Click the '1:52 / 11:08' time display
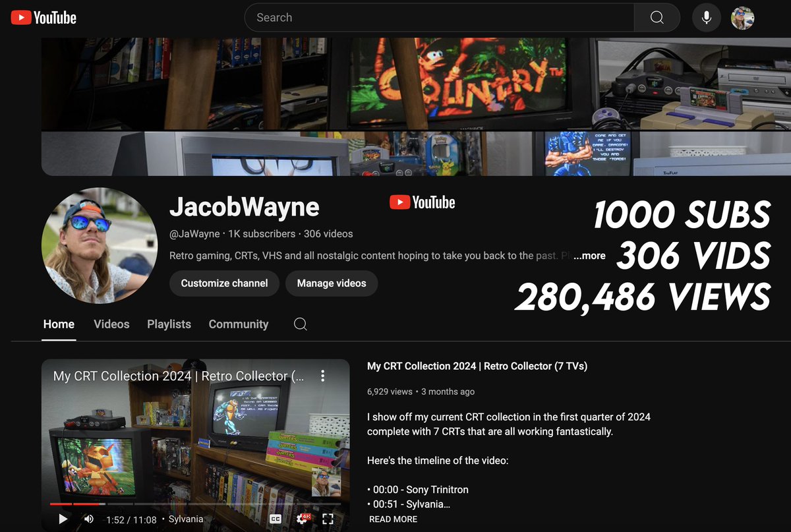This screenshot has width=791, height=532. tap(131, 519)
